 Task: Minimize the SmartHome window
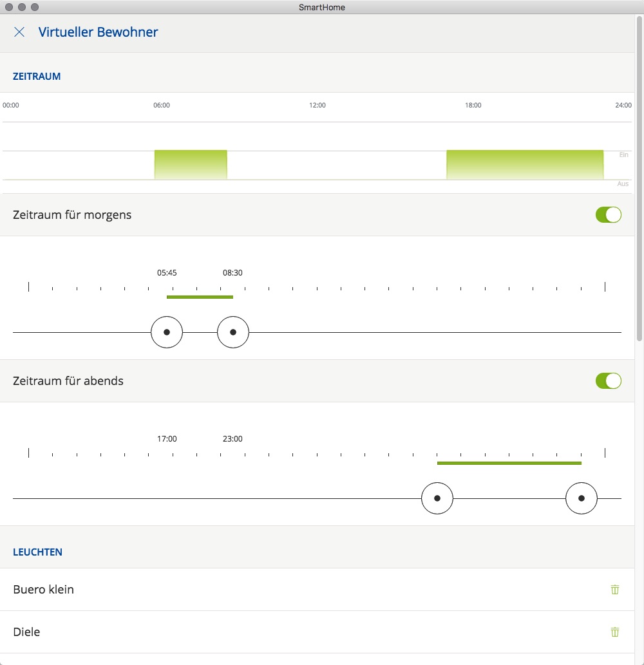pyautogui.click(x=22, y=6)
